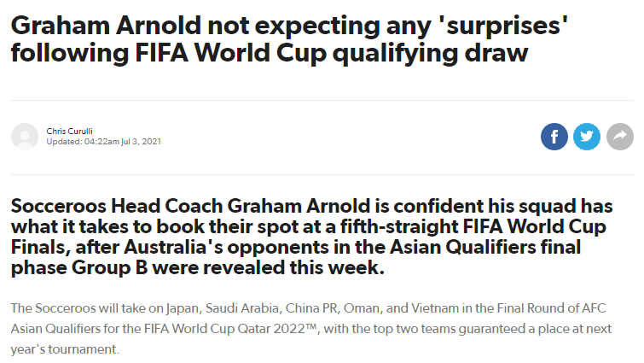Click the word 'Japan' in body text
The image size is (644, 363).
click(x=183, y=308)
